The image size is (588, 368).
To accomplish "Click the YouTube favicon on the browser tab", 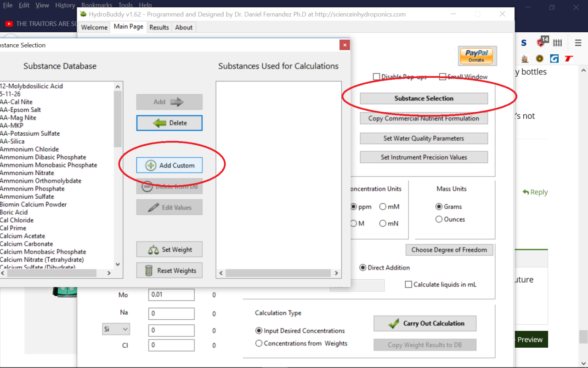I will (9, 23).
